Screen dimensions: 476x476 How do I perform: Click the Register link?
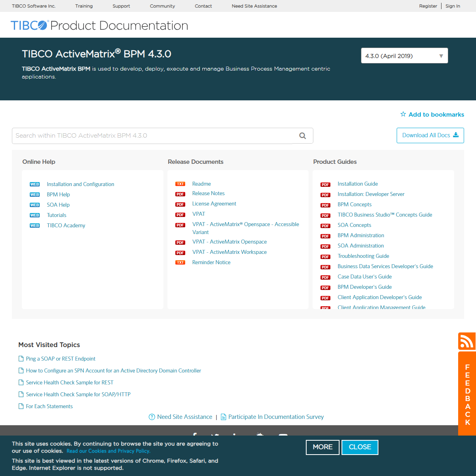point(428,6)
